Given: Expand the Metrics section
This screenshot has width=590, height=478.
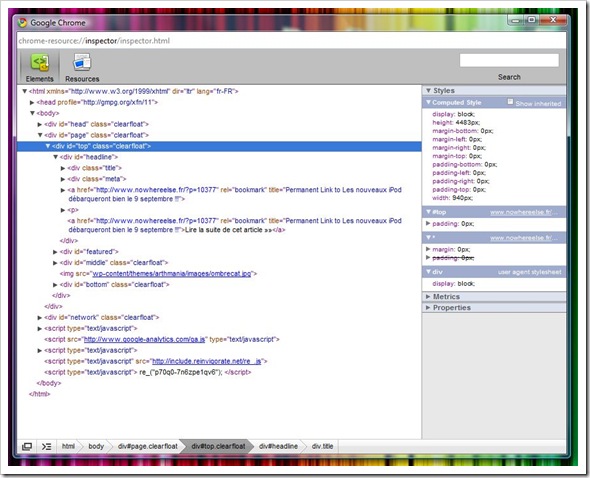Looking at the screenshot, I should (x=428, y=297).
